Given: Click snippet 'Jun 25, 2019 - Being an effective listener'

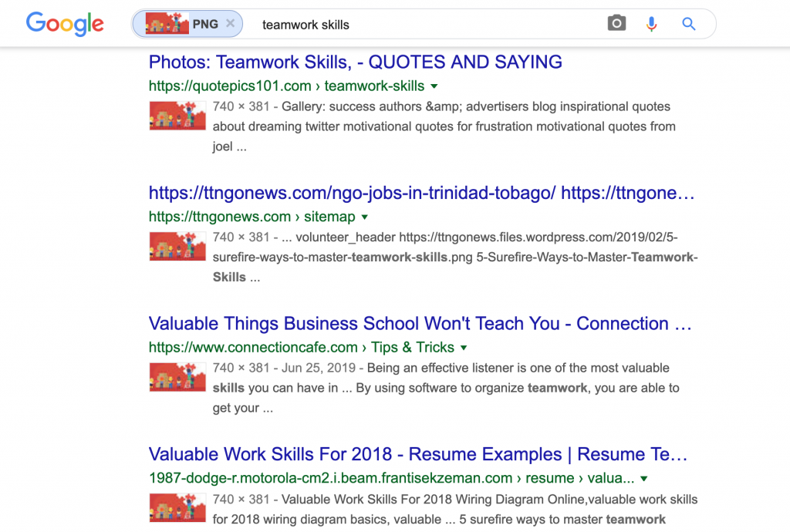Looking at the screenshot, I should (446, 388).
